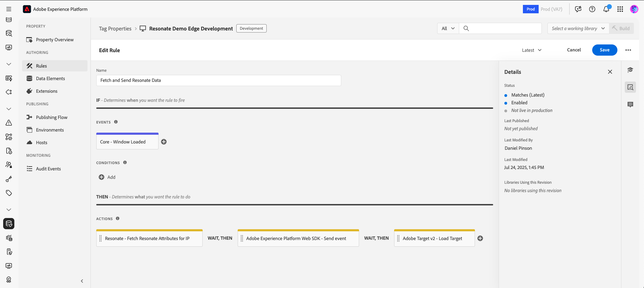This screenshot has width=644, height=288.
Task: Show info tooltip next to EVENTS
Action: point(116,122)
